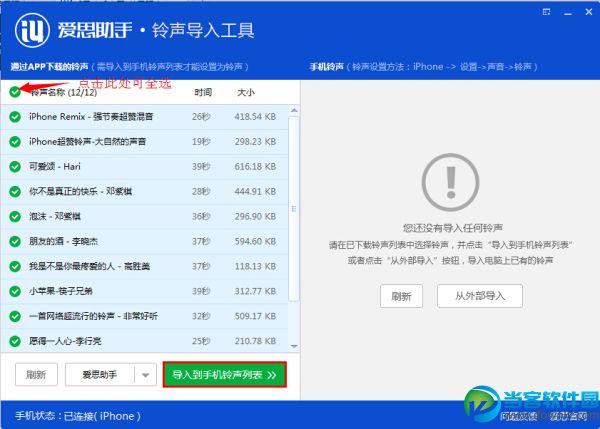Select the 愿得一人心-李行亮 ringtone name
600x429 pixels.
[x=65, y=341]
